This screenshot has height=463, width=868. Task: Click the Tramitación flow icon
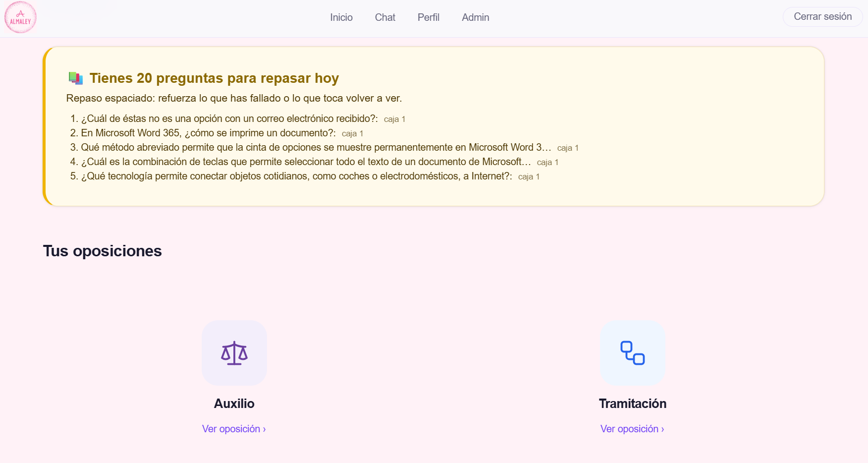[633, 353]
